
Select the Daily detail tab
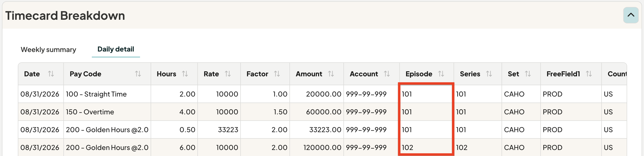116,49
